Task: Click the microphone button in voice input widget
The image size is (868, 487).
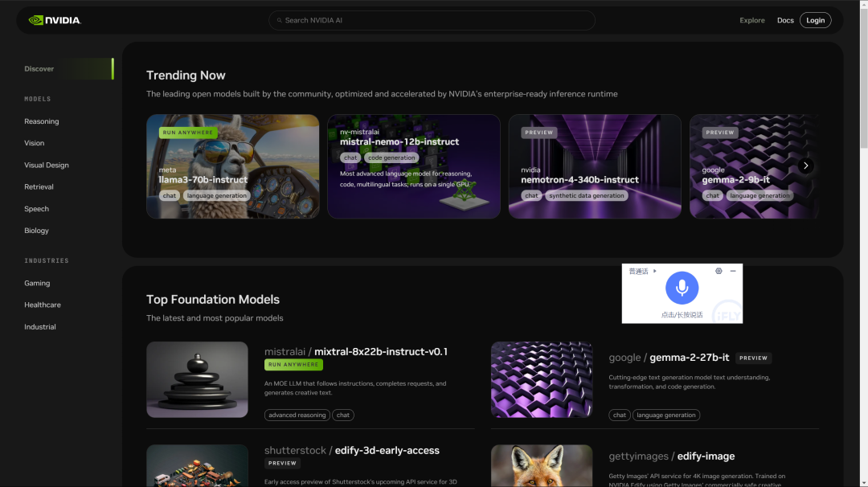Action: coord(682,288)
